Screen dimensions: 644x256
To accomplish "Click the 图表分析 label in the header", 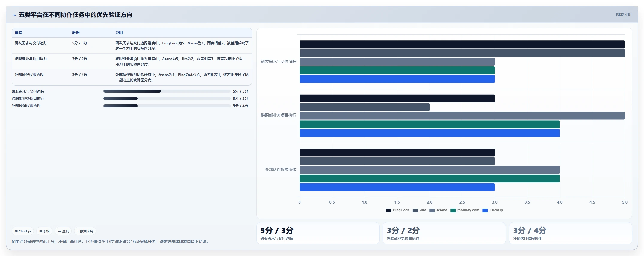I will tap(624, 14).
